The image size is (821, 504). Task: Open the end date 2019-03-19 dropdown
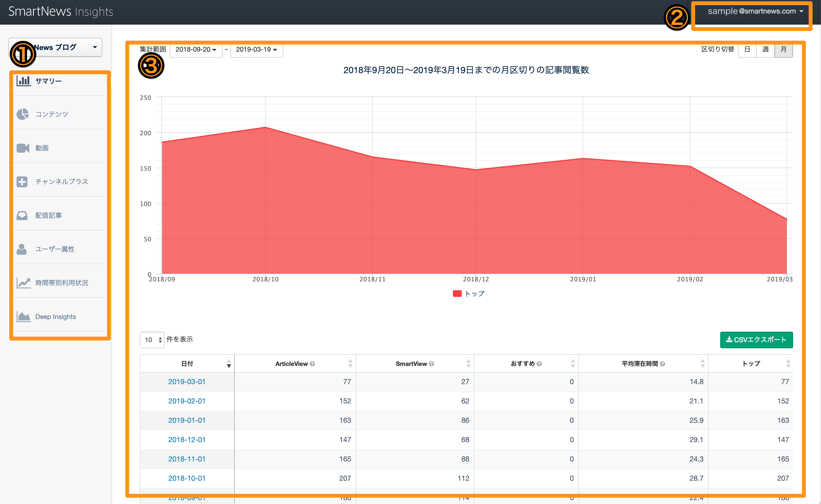pos(257,50)
